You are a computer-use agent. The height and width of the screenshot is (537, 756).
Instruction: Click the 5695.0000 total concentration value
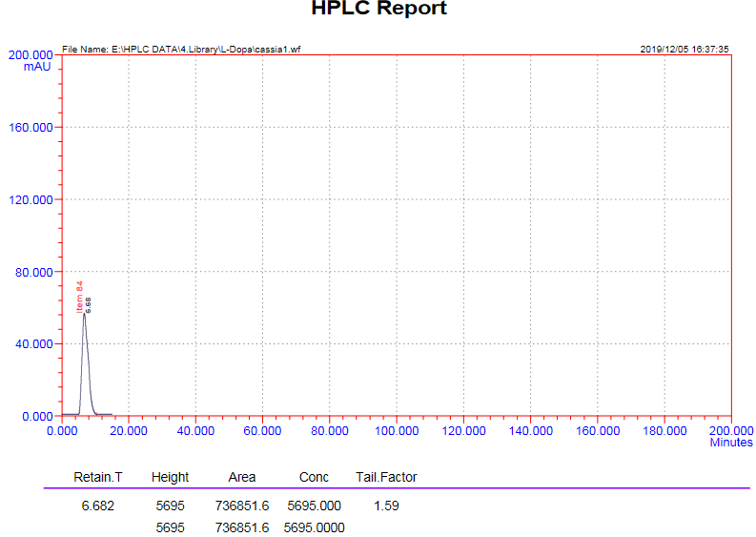coord(314,527)
